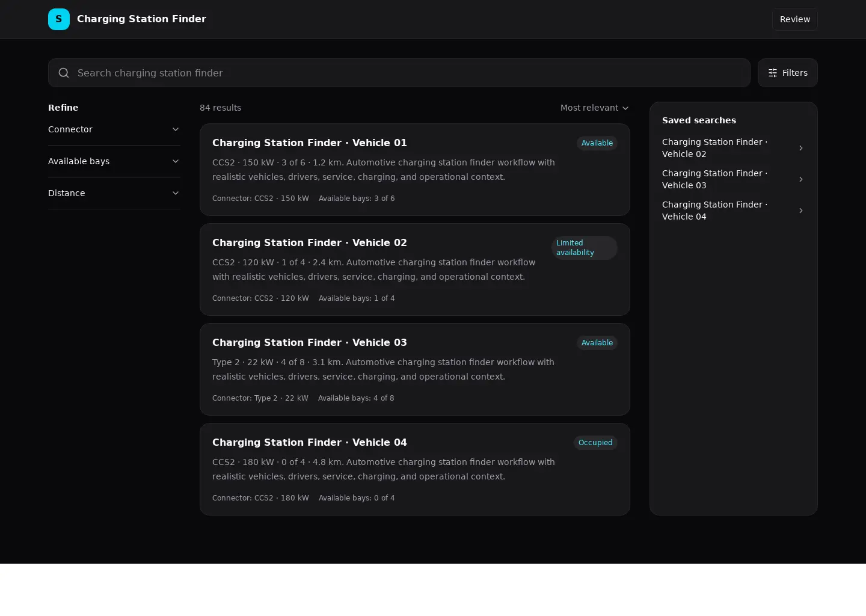Expand the Available bays filter

click(x=114, y=161)
